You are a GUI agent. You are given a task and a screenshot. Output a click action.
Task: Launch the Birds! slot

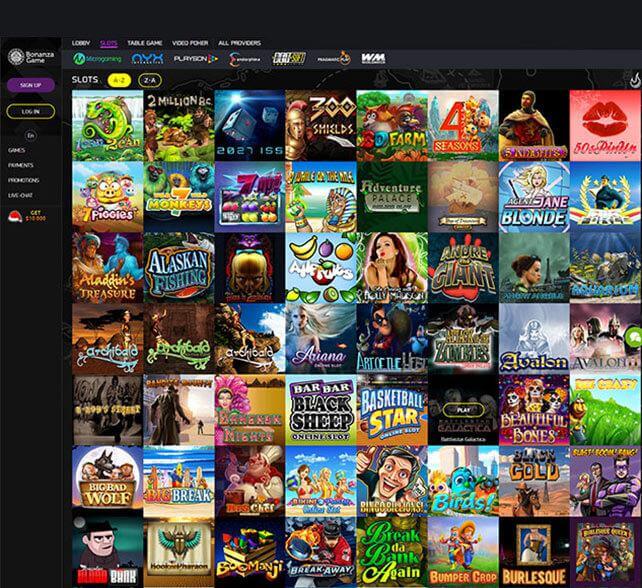(463, 481)
